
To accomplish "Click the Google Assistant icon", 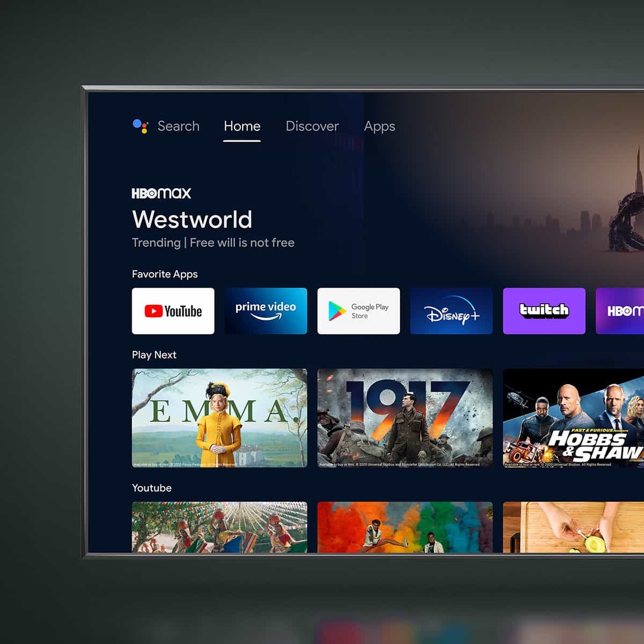I will pyautogui.click(x=141, y=126).
